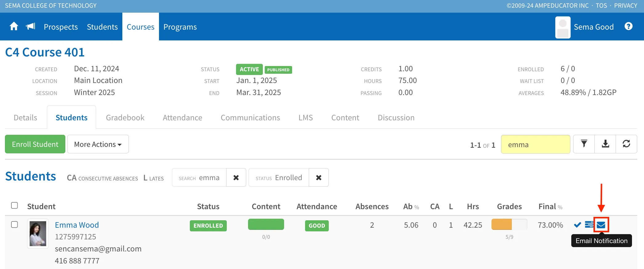Click the sencansema@gmail.com email text
This screenshot has width=644, height=269.
pos(98,249)
